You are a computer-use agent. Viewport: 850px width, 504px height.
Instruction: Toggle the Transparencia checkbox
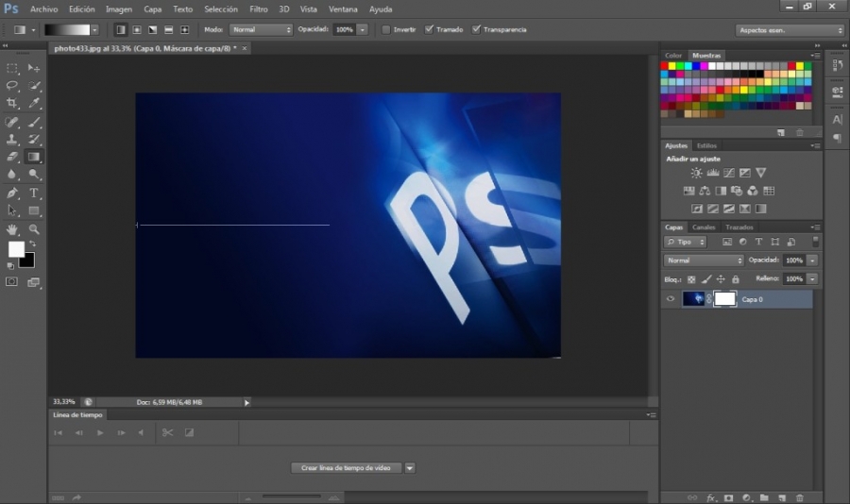click(476, 30)
